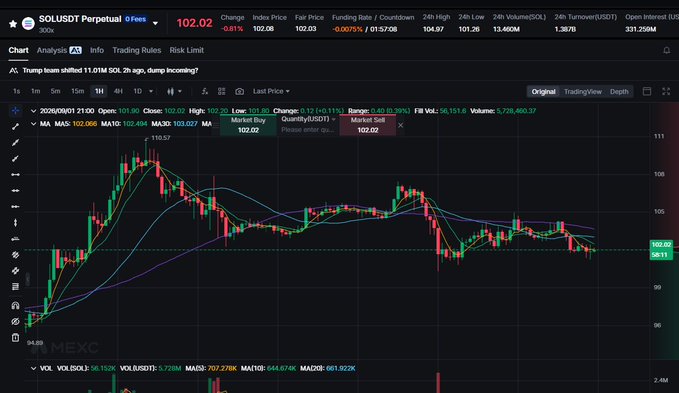
Task: Select the Fibonacci retracement lines tool
Action: [15, 287]
